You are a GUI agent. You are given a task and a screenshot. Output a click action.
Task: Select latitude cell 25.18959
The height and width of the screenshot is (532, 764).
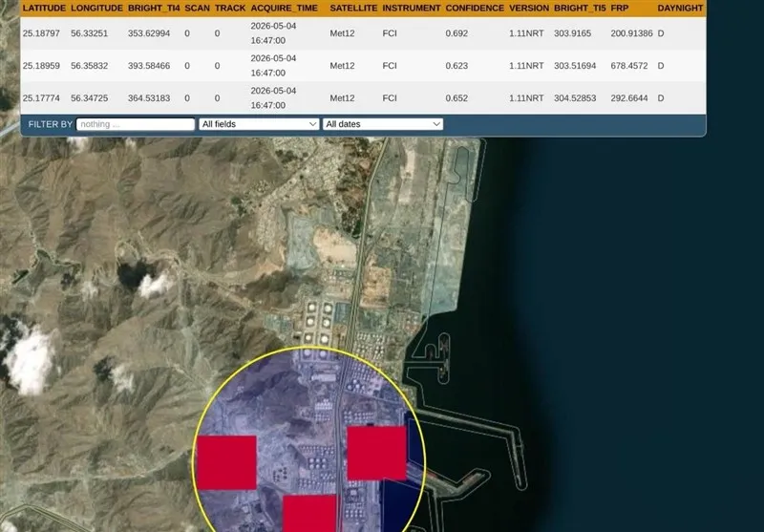[41, 65]
